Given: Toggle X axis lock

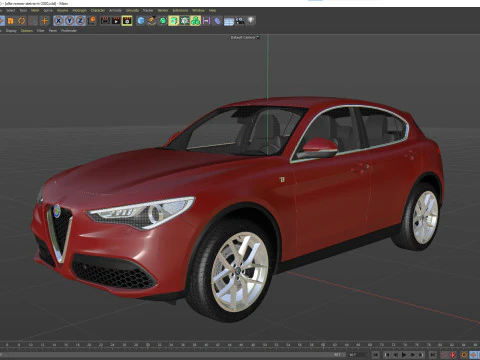Looking at the screenshot, I should tap(58, 21).
